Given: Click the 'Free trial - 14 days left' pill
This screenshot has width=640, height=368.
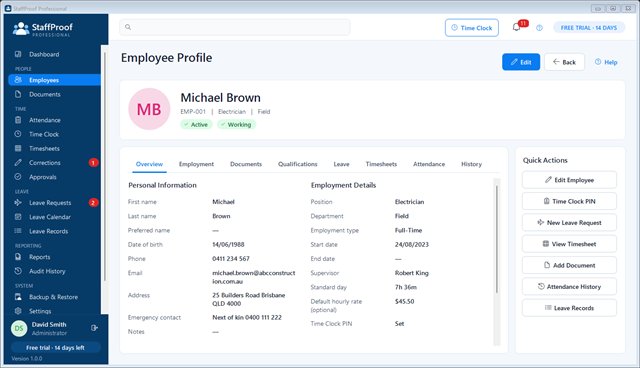Looking at the screenshot, I should tap(56, 348).
